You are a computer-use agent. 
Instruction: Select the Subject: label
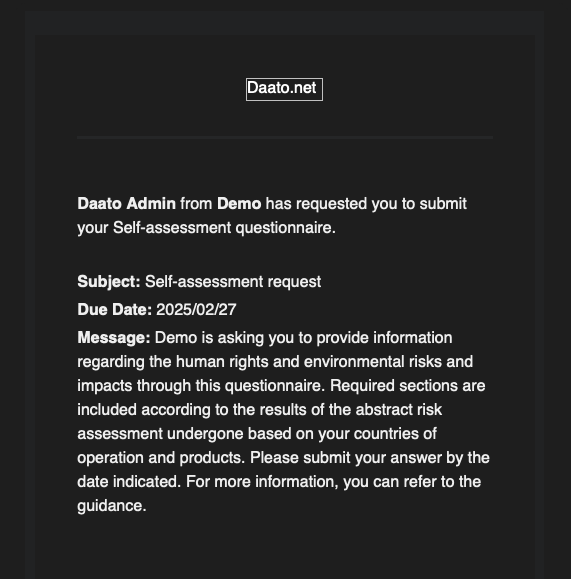(109, 282)
